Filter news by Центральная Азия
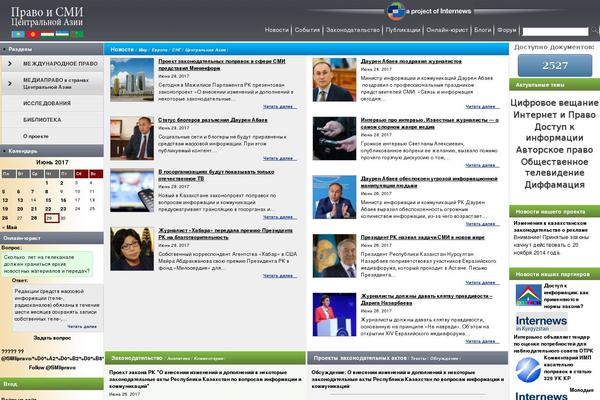The image size is (600, 400). coord(205,50)
